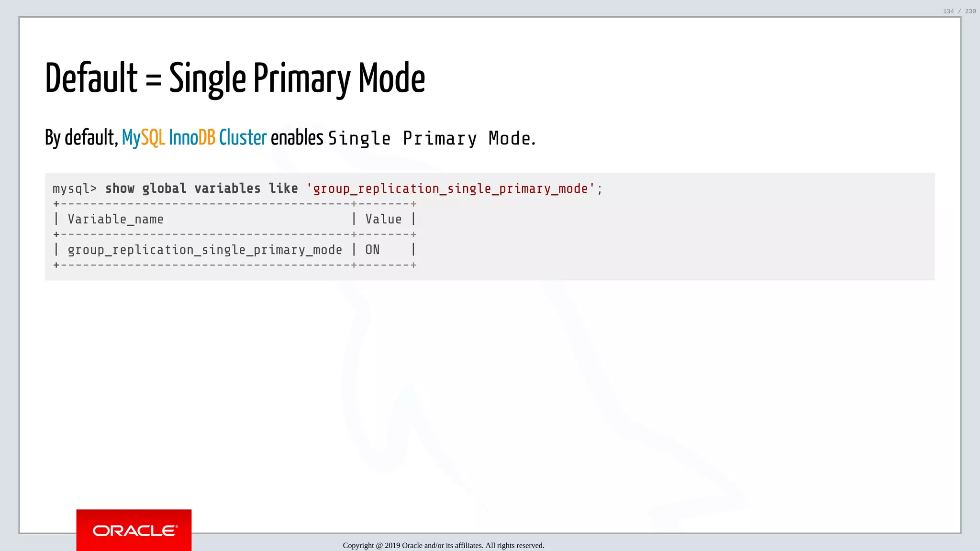980x551 pixels.
Task: Click the slide title 'Default = Single Primary Mode'
Action: [x=235, y=79]
